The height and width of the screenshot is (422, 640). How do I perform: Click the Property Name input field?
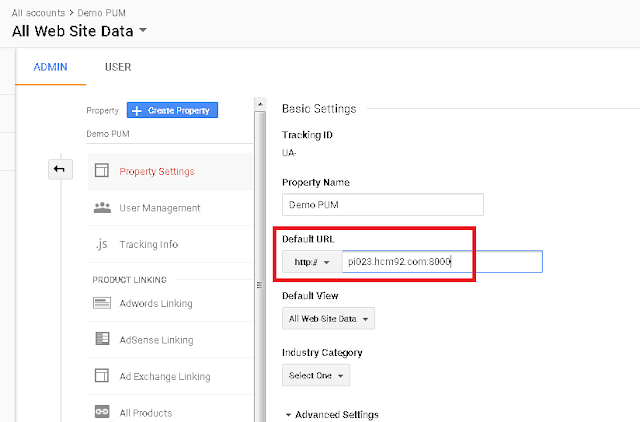pos(383,205)
